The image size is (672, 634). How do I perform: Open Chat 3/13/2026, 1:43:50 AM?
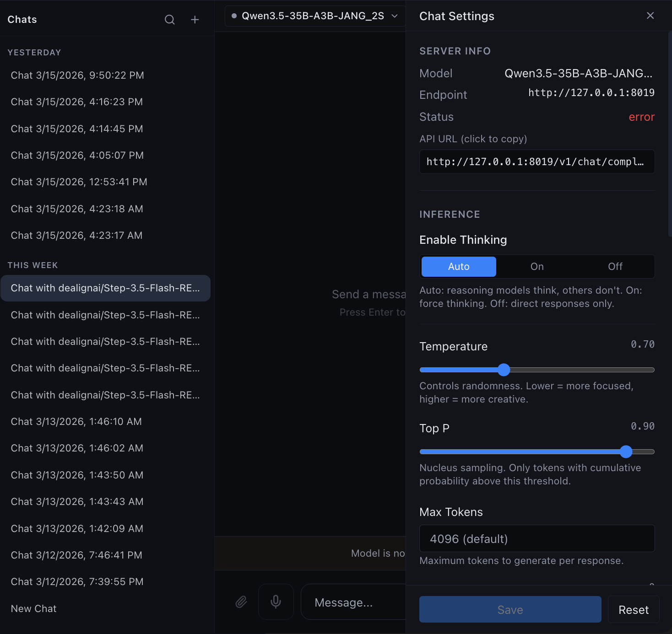tap(106, 475)
